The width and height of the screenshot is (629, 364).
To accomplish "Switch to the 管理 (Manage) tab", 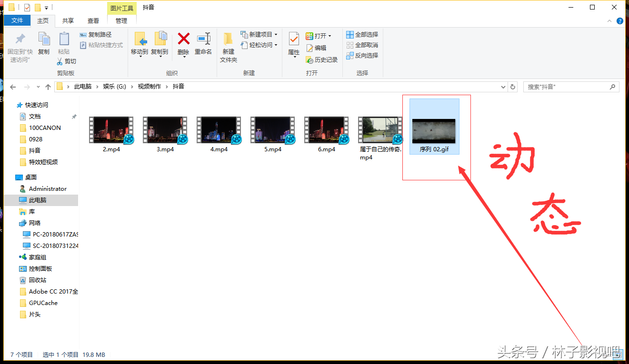I will point(121,20).
